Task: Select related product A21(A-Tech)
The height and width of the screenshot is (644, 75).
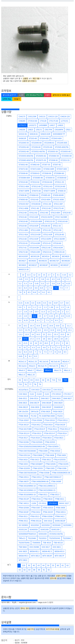Action: (x=24, y=389)
